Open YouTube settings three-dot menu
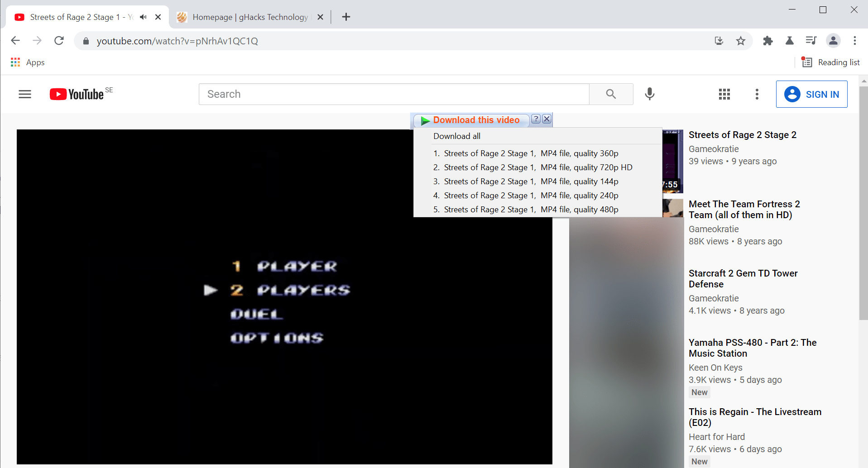 pyautogui.click(x=757, y=94)
